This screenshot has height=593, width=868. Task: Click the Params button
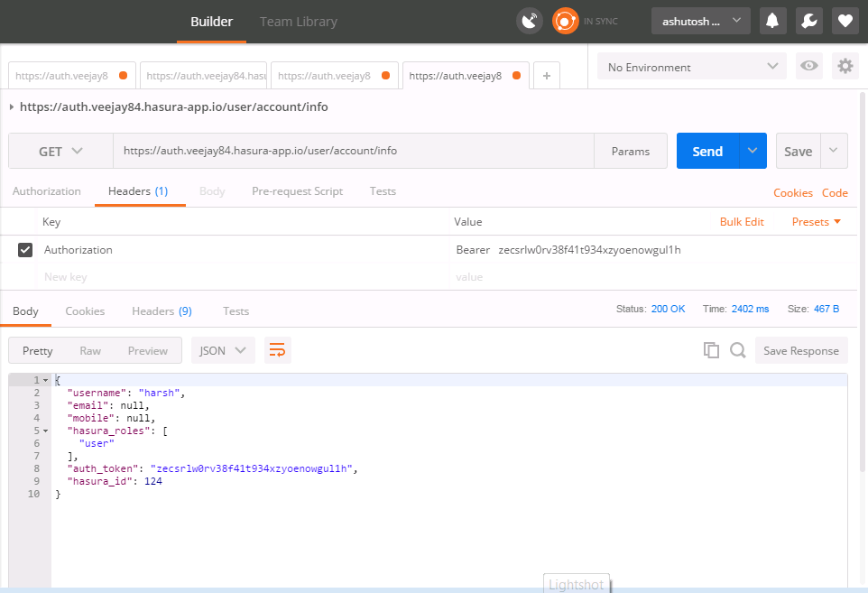pyautogui.click(x=631, y=151)
